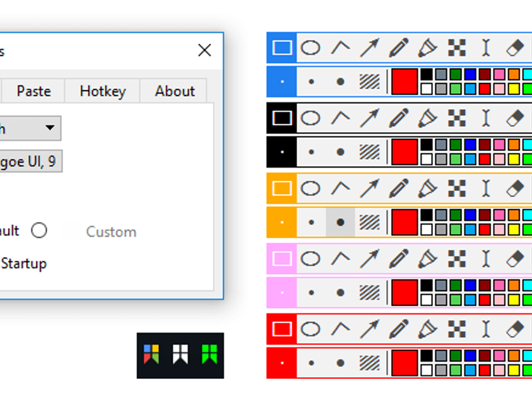The image size is (532, 399).
Task: Click the Segoe UI, 9 font button
Action: point(31,161)
